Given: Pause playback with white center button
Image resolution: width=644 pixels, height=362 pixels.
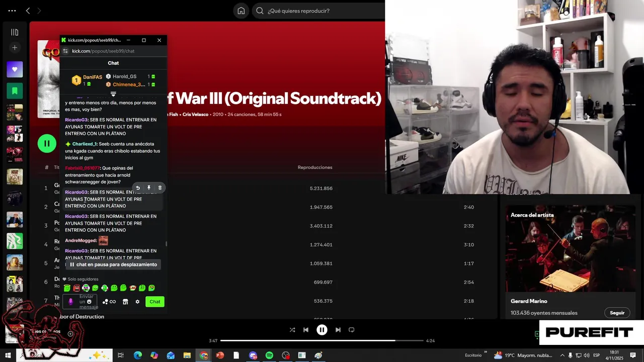Looking at the screenshot, I should tap(322, 330).
